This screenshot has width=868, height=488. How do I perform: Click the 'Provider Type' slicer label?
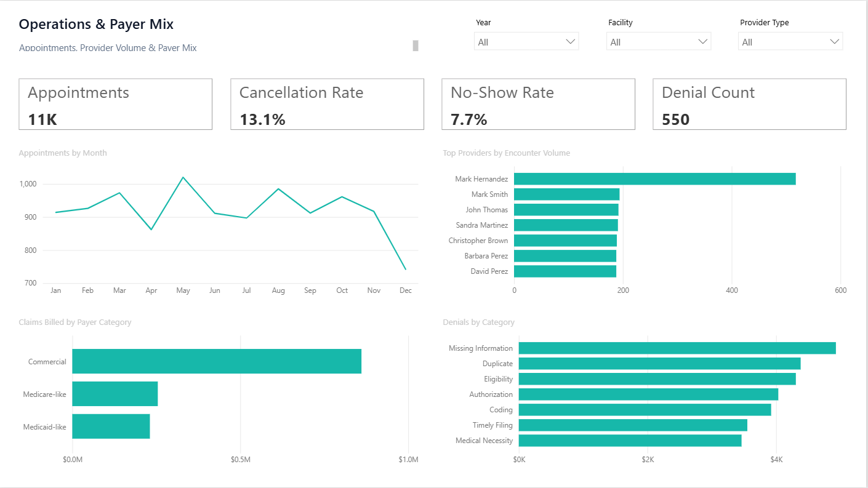(x=765, y=23)
